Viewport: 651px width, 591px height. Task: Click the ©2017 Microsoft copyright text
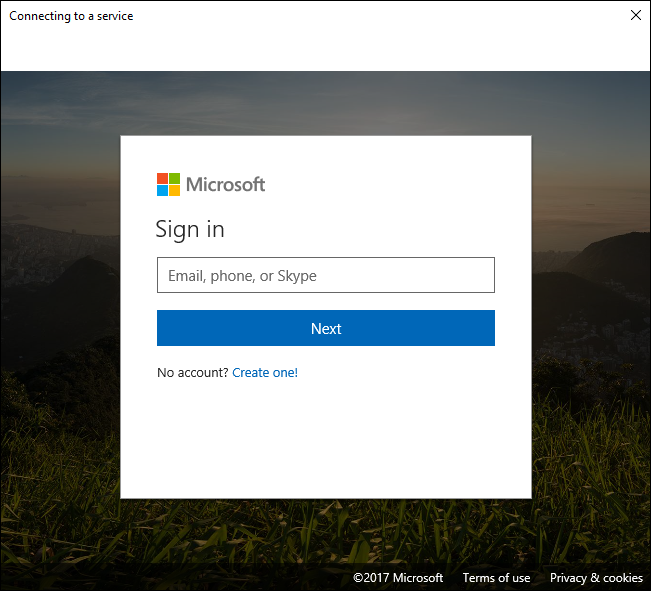click(x=398, y=578)
